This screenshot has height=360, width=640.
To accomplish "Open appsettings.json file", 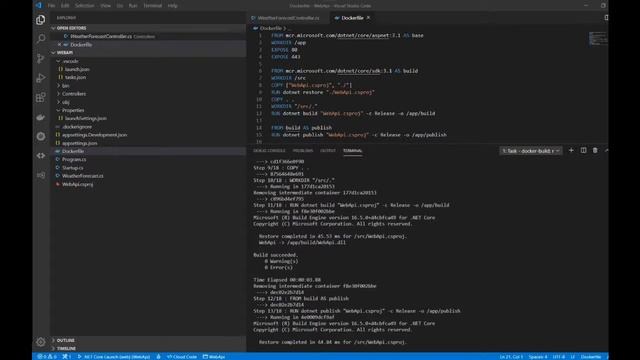I will 80,143.
